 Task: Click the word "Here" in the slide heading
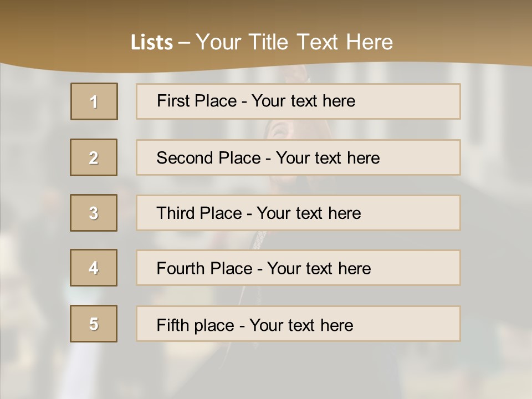(x=369, y=42)
